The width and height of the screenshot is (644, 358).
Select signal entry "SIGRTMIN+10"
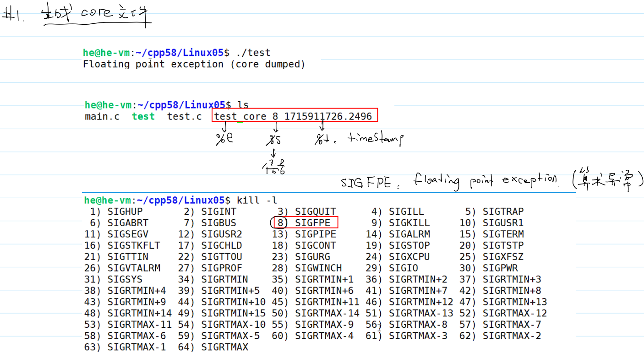(x=234, y=302)
